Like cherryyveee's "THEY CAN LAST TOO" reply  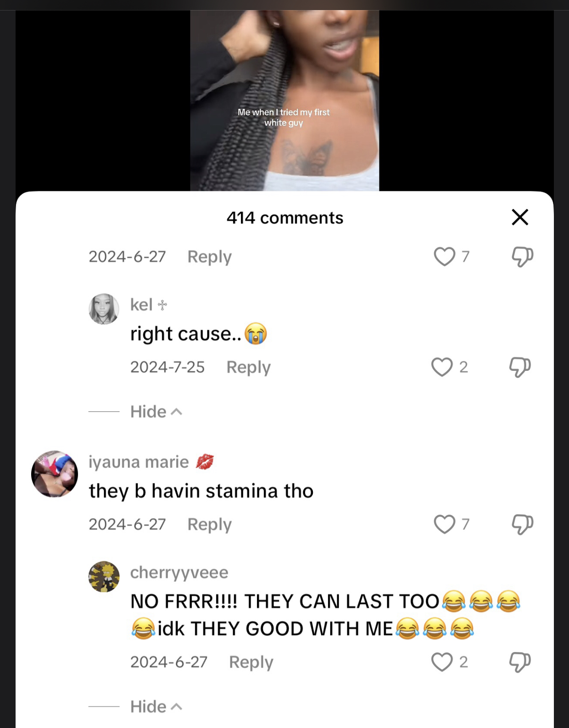pyautogui.click(x=442, y=662)
